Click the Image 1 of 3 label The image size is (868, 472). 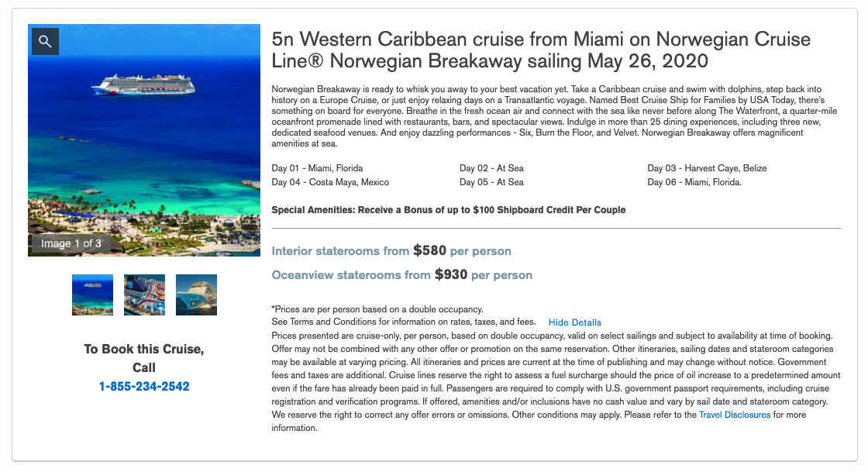[x=71, y=243]
